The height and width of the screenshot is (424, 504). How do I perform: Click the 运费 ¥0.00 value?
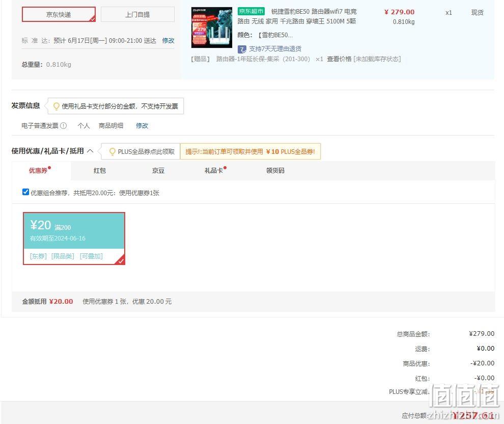tap(485, 349)
